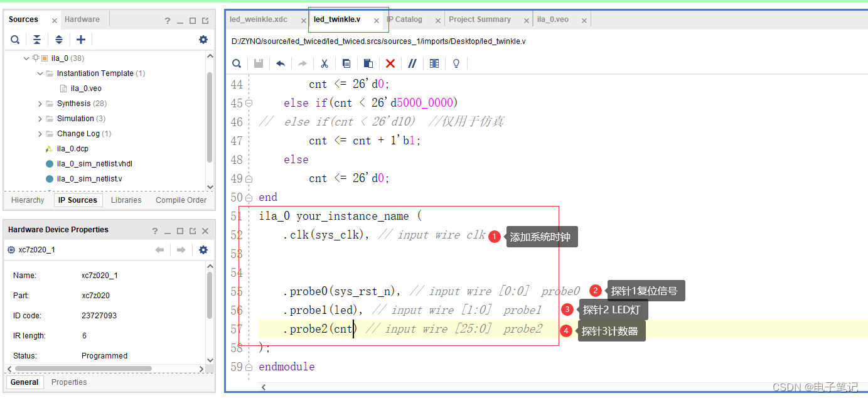Find text in the code editor
This screenshot has height=398, width=868.
click(x=237, y=63)
